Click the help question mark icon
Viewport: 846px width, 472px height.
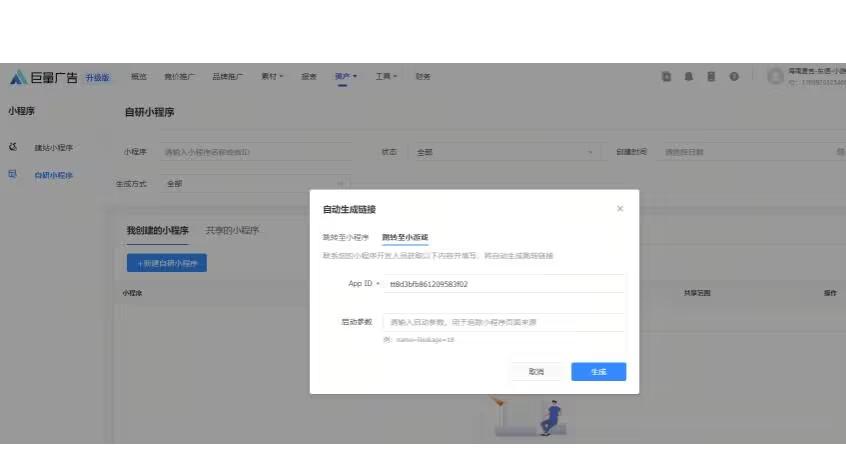[x=733, y=77]
